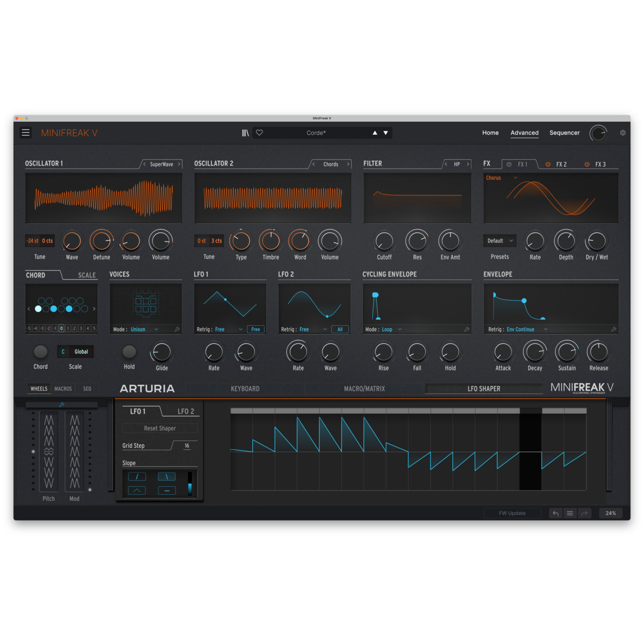Switch to the Home view

pyautogui.click(x=491, y=133)
